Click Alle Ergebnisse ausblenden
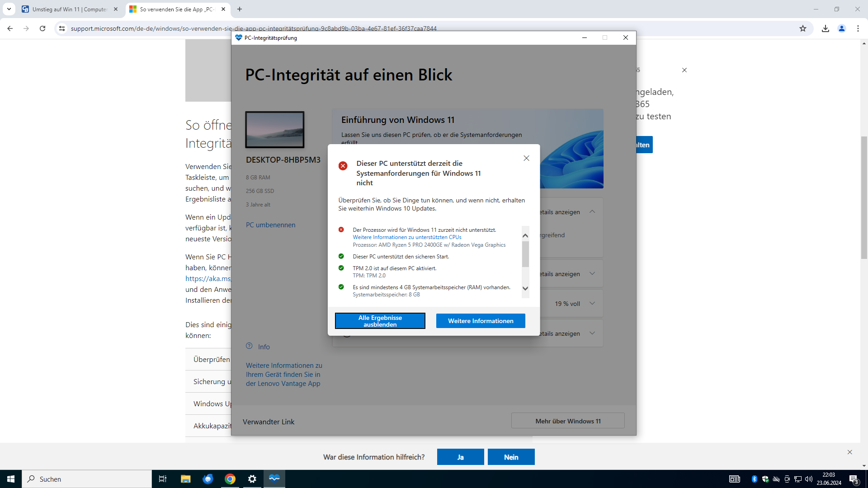This screenshot has height=488, width=868. click(x=380, y=321)
